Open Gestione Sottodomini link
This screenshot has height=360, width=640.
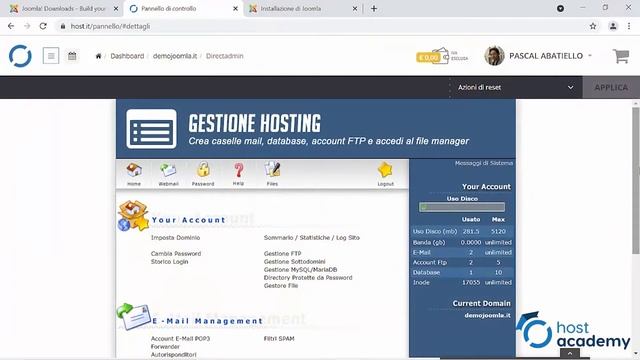click(295, 262)
